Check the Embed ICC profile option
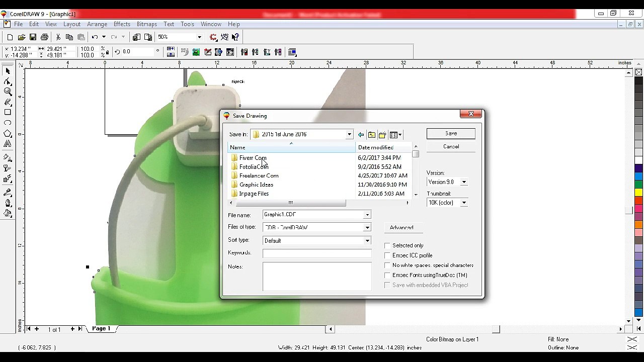The width and height of the screenshot is (644, 362). [387, 255]
